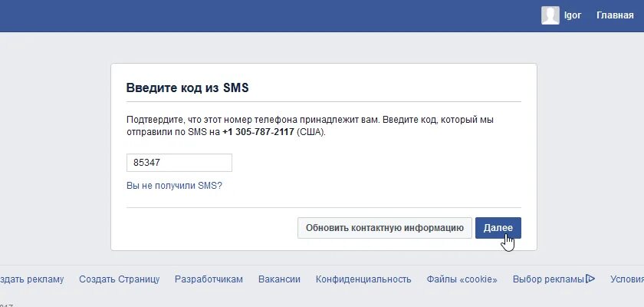Open Igor's profile name link

(x=573, y=15)
